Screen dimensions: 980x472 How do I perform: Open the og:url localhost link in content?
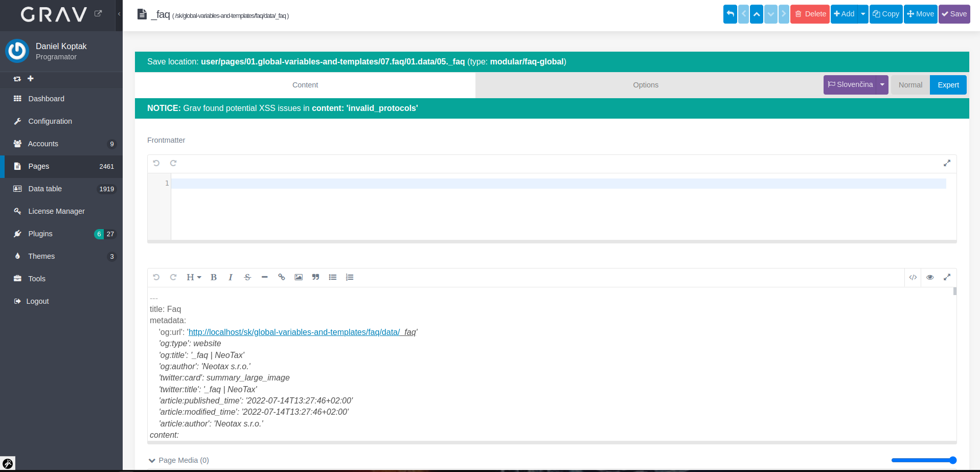(x=303, y=332)
